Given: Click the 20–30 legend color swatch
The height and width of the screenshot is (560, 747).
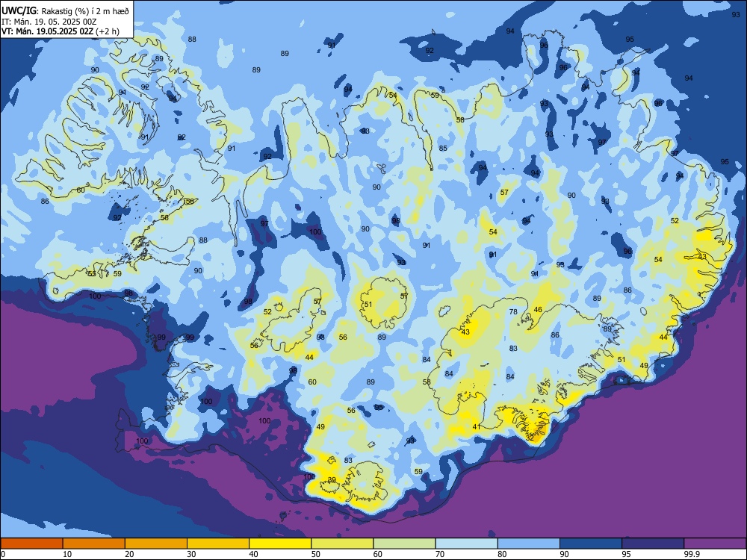Looking at the screenshot, I should [156, 544].
